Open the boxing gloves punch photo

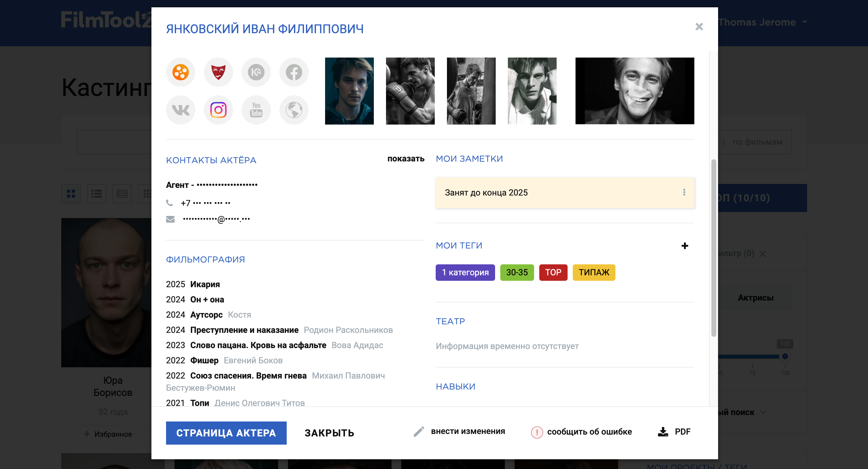click(410, 91)
